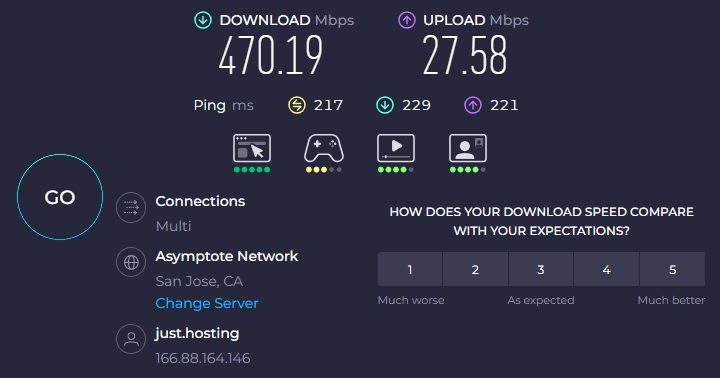Click the user icon beside just.hosting

[x=131, y=339]
